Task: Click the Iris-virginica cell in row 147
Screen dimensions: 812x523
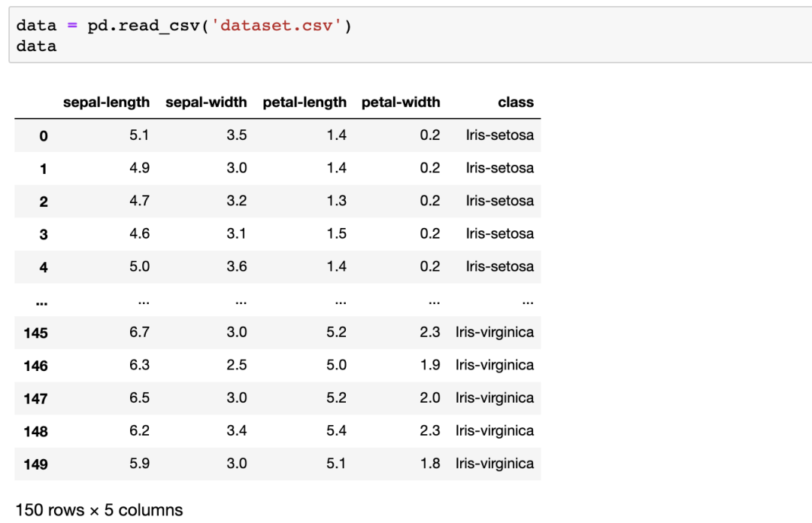Action: pos(495,397)
